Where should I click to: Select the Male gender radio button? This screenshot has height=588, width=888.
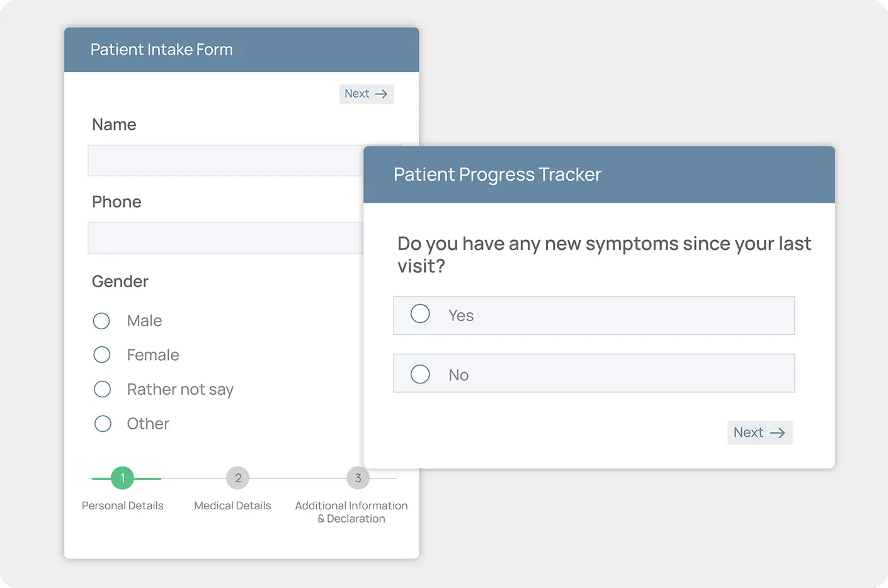click(x=101, y=320)
